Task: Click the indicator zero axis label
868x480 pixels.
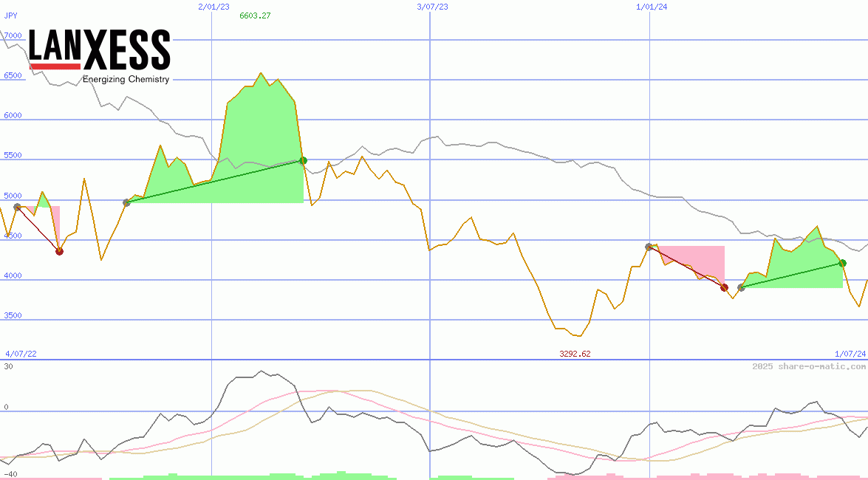Action: [6, 407]
